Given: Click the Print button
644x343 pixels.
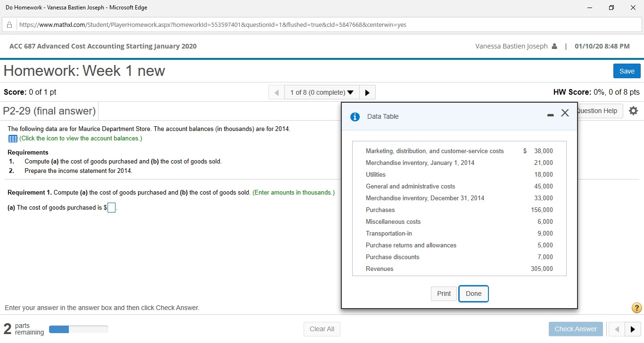Looking at the screenshot, I should coord(443,293).
